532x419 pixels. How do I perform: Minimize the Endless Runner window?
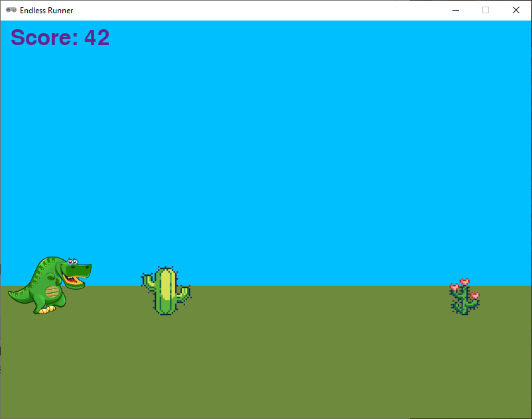coord(456,10)
